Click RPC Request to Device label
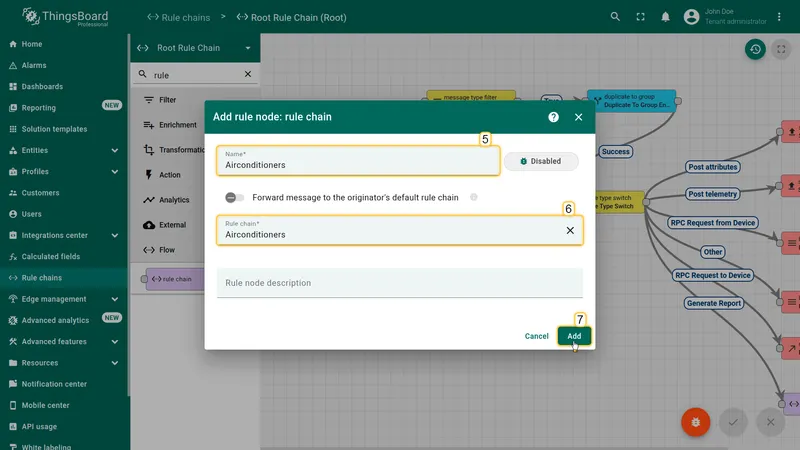 pyautogui.click(x=713, y=275)
